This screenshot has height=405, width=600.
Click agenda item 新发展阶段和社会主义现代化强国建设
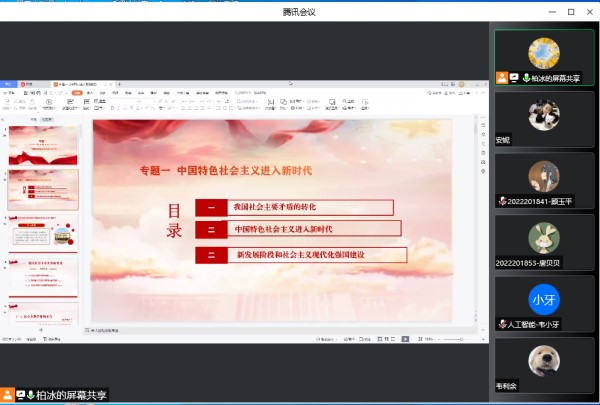(x=301, y=255)
